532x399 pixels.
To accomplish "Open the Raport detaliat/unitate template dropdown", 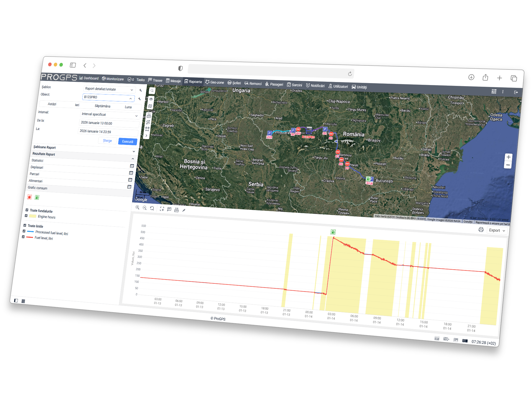I will [x=109, y=89].
